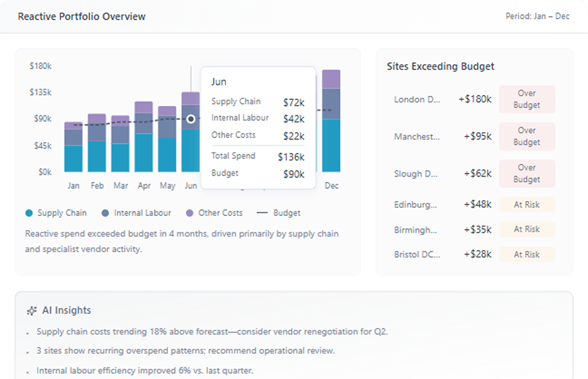
Task: Toggle the Budget line legend item
Action: (x=279, y=213)
